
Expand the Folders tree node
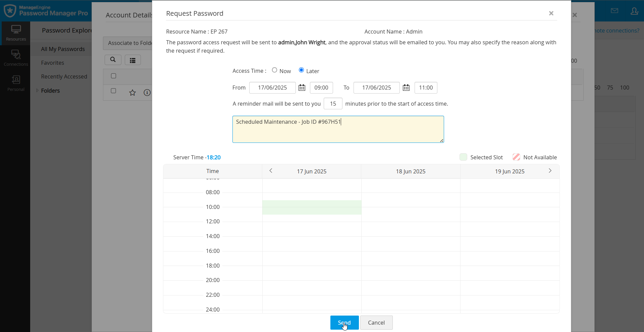[x=37, y=91]
